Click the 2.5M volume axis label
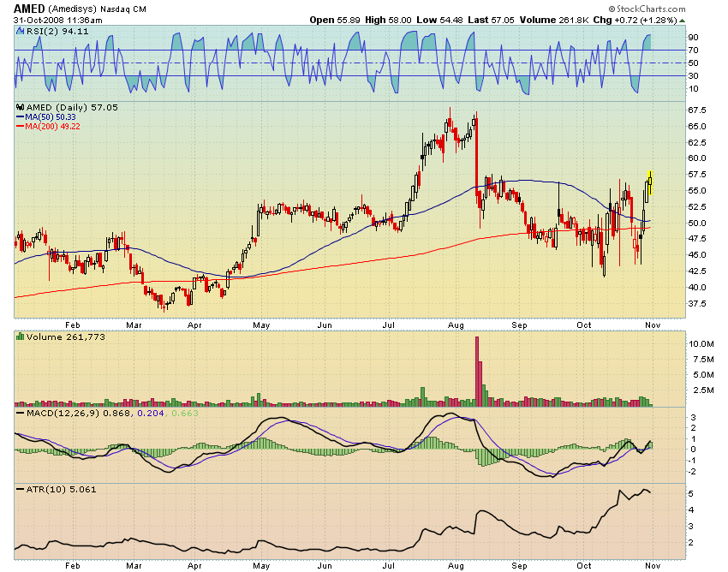The height and width of the screenshot is (572, 728). click(704, 390)
